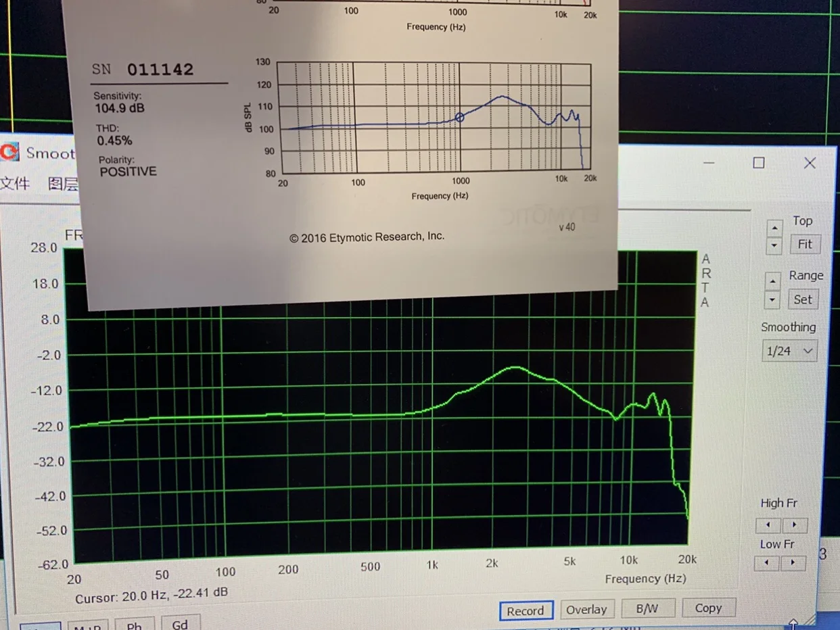Open the 文件 menu

coord(15,183)
